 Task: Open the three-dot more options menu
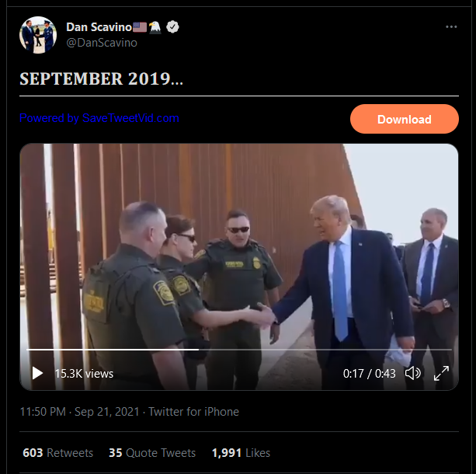click(451, 27)
